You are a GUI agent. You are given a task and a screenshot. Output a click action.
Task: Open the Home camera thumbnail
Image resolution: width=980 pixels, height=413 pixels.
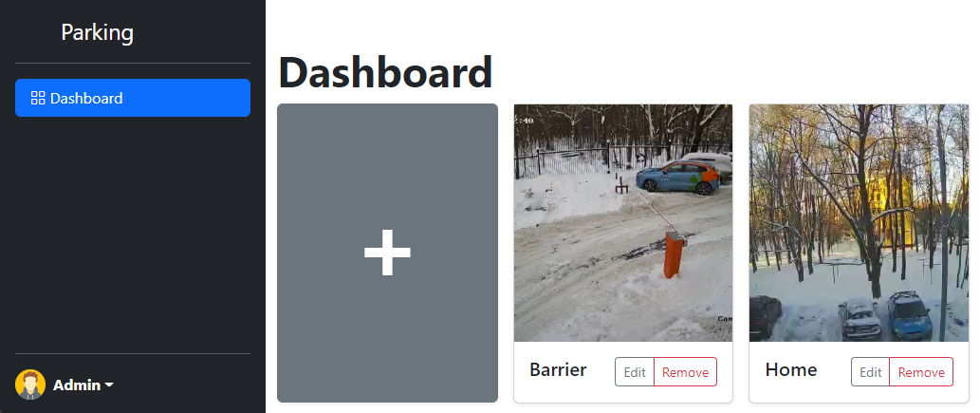pyautogui.click(x=859, y=223)
